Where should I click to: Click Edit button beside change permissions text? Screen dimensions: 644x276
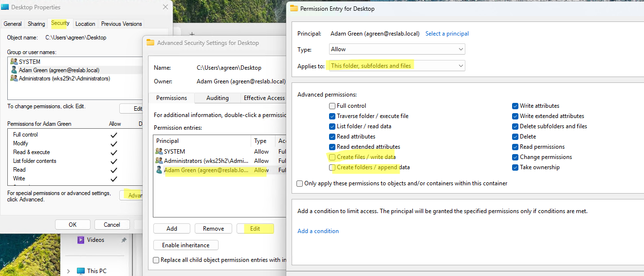coord(131,109)
